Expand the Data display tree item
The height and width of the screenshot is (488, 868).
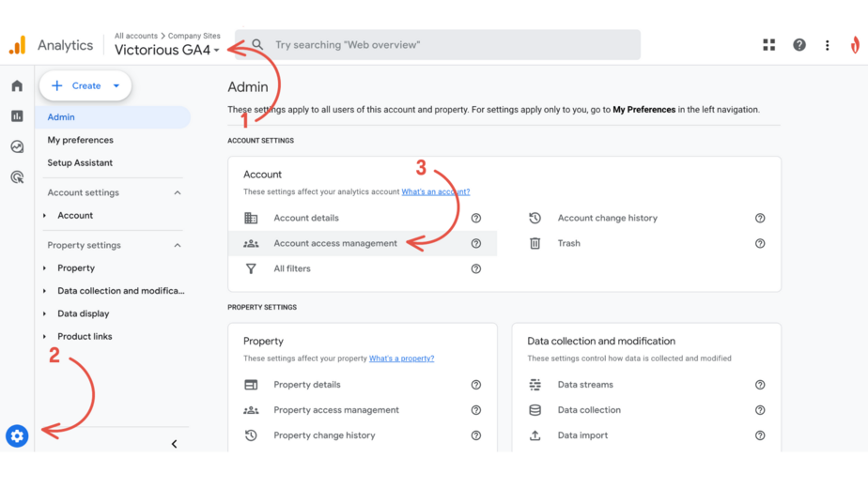pos(44,313)
